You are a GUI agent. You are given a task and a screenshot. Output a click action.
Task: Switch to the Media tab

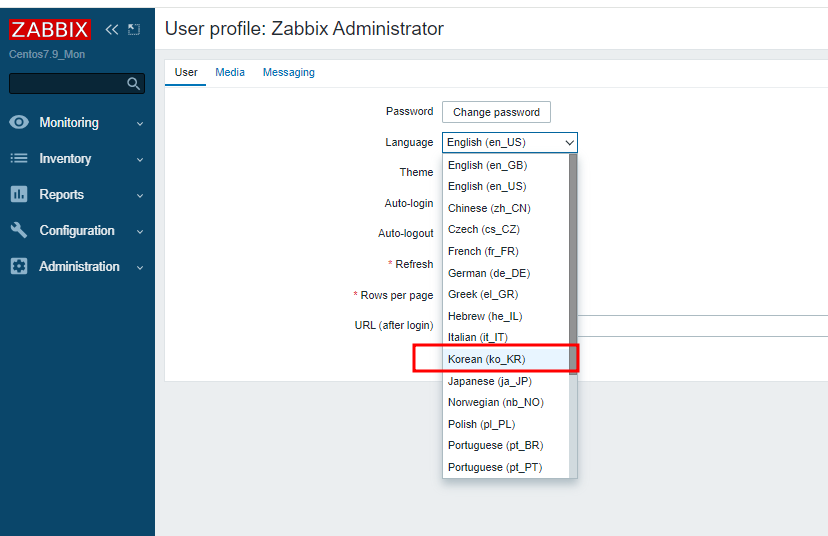pyautogui.click(x=230, y=72)
